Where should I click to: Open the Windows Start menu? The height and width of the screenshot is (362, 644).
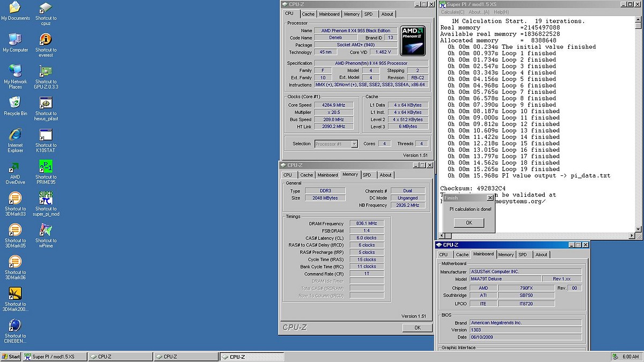11,357
